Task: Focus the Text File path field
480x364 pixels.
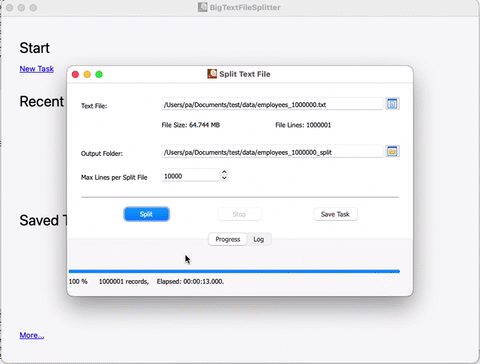Action: (272, 104)
